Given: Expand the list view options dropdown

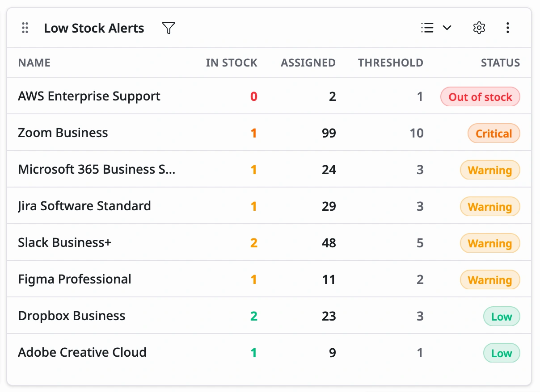Looking at the screenshot, I should click(436, 28).
